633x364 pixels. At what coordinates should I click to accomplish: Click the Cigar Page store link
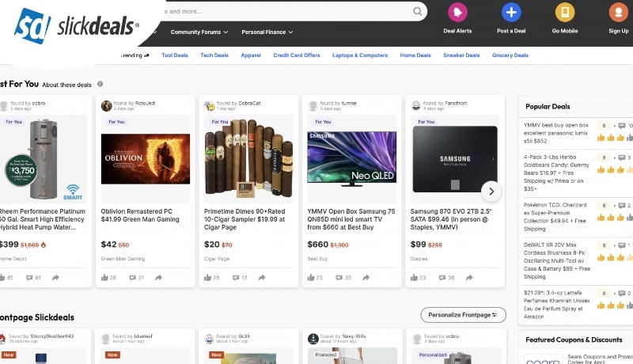(216, 259)
